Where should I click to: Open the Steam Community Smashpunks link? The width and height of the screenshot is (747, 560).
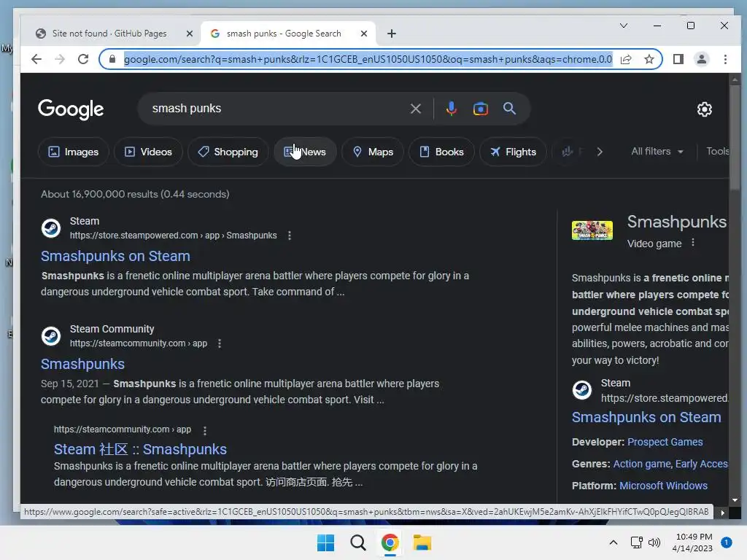click(82, 365)
